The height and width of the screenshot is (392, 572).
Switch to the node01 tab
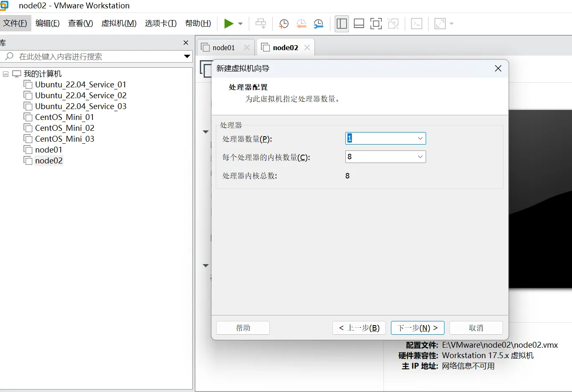coord(223,48)
